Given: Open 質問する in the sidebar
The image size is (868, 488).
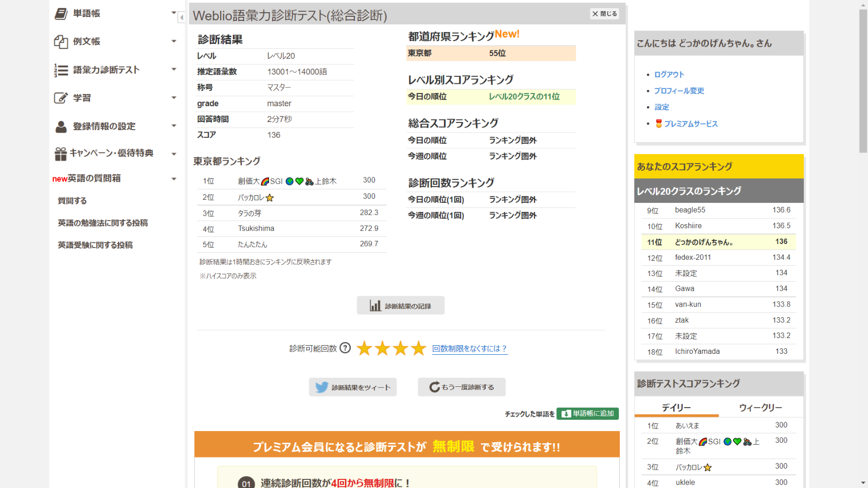Looking at the screenshot, I should point(72,201).
